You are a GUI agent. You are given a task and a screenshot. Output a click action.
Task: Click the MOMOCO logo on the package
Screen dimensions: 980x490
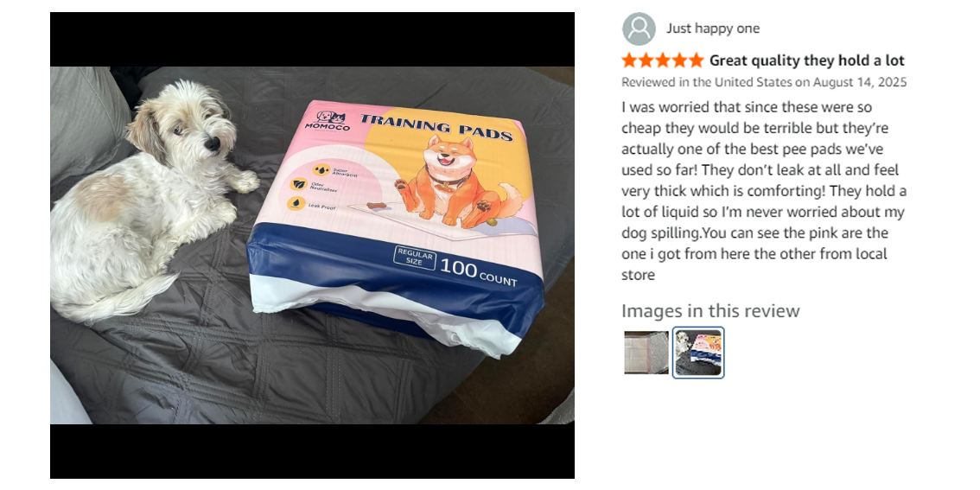click(x=328, y=121)
